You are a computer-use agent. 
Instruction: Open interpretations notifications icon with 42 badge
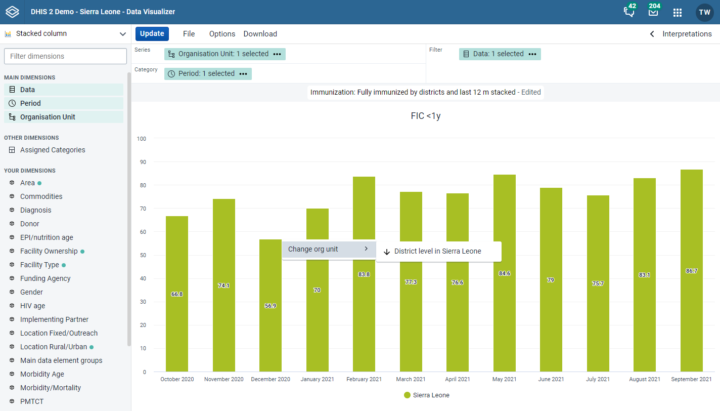click(x=630, y=11)
